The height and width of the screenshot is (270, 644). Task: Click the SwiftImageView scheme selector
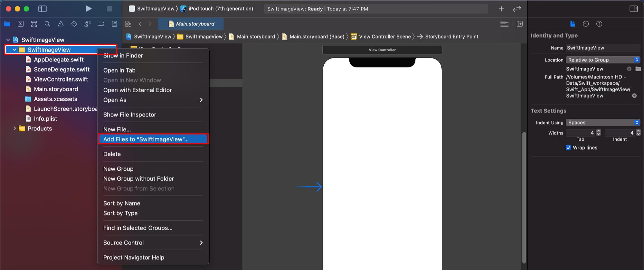tap(152, 9)
